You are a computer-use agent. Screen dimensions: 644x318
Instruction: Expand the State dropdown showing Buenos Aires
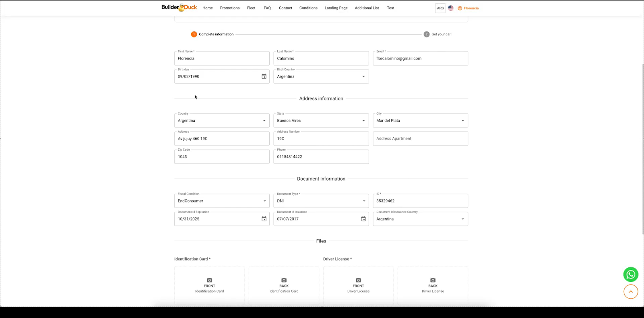pyautogui.click(x=321, y=121)
